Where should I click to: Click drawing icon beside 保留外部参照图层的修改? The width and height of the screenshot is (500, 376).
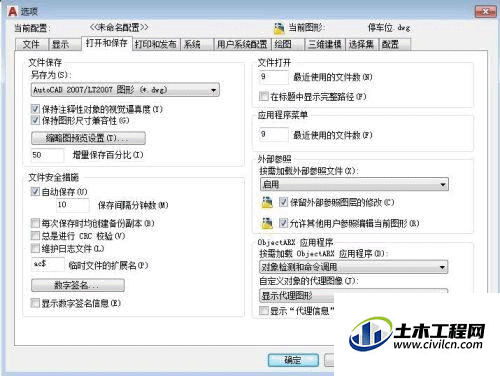267,202
